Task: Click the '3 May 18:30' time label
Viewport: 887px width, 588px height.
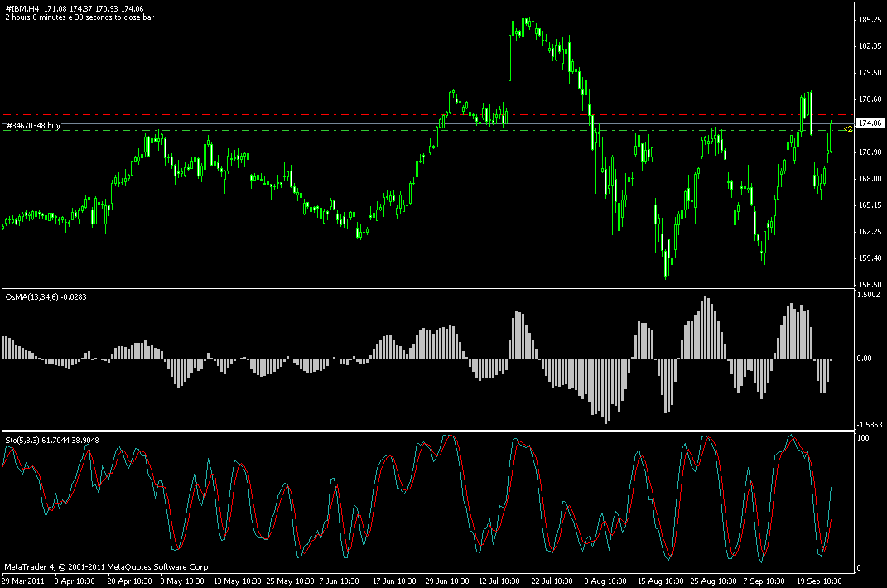Action: 182,581
